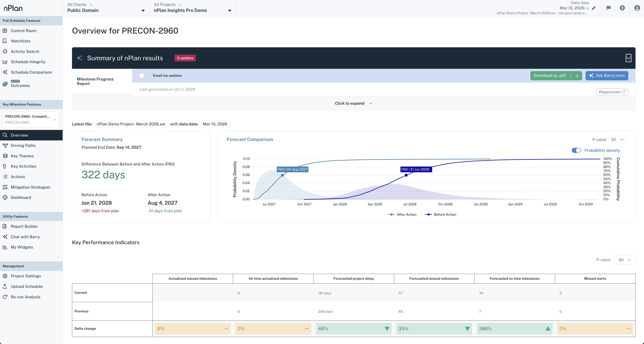Click All Projects breadcrumb

(165, 5)
